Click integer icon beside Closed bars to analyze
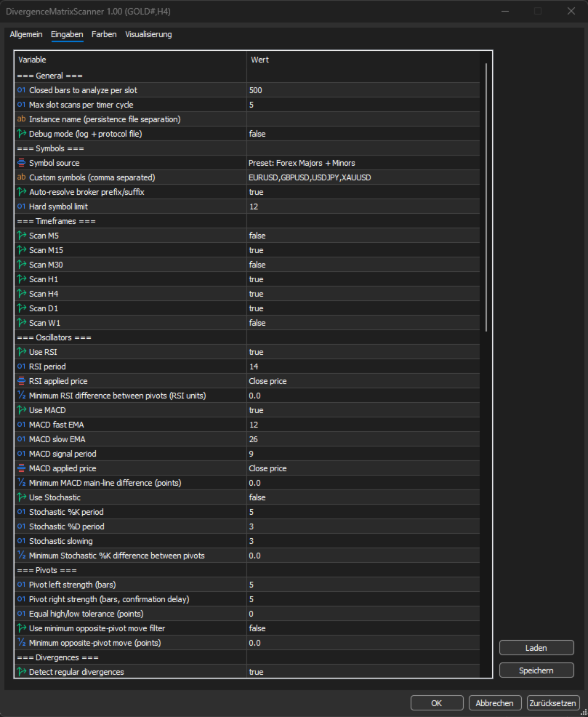The height and width of the screenshot is (717, 588). pos(22,90)
